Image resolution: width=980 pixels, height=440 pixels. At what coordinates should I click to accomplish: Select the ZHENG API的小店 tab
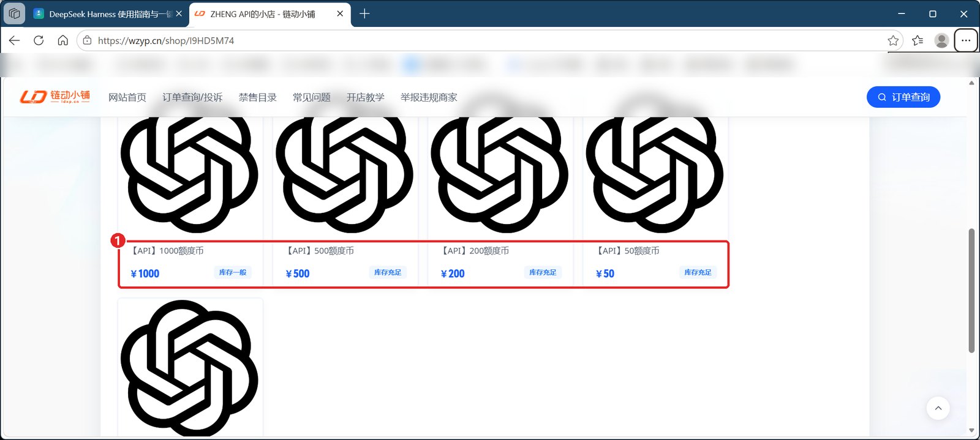pyautogui.click(x=269, y=13)
